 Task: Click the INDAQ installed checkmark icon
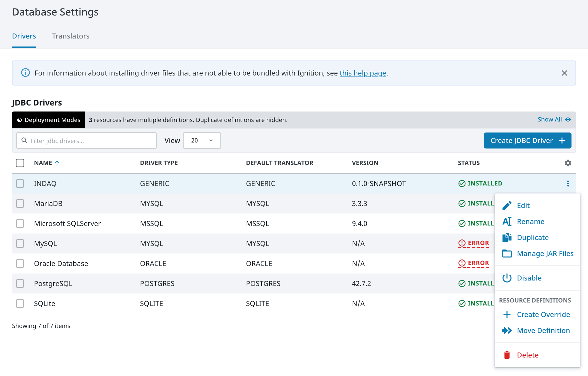[x=462, y=183]
